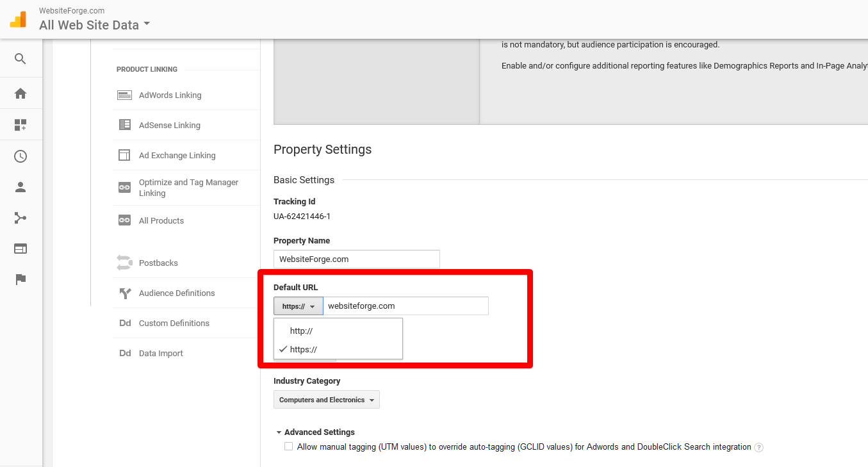This screenshot has height=467, width=868.
Task: Open Customization dashboards icon
Action: pyautogui.click(x=20, y=125)
